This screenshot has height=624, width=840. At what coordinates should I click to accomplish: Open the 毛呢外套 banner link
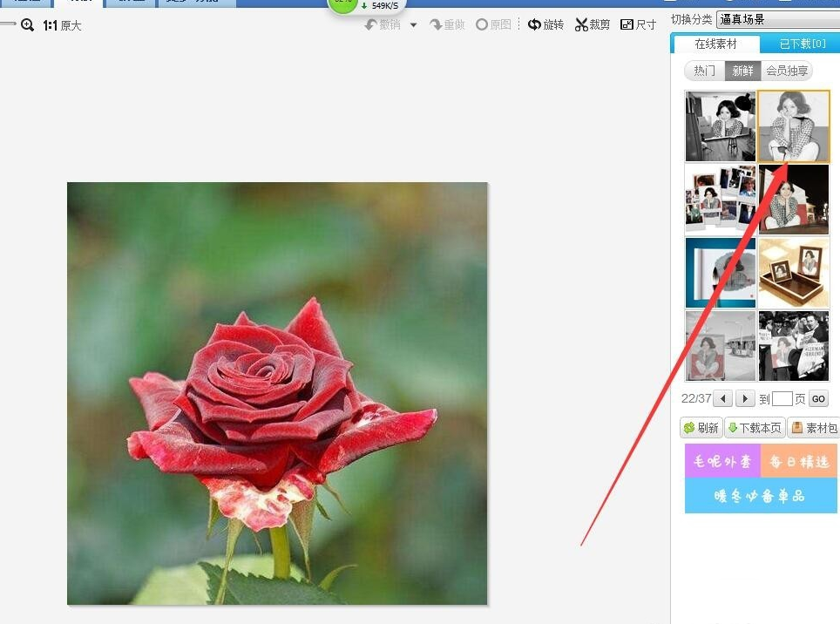pos(722,461)
